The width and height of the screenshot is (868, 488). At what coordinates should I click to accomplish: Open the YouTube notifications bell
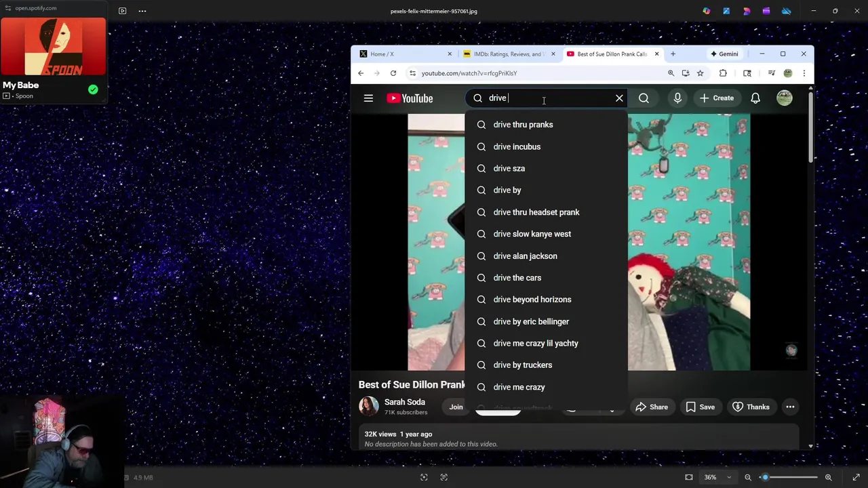click(755, 98)
